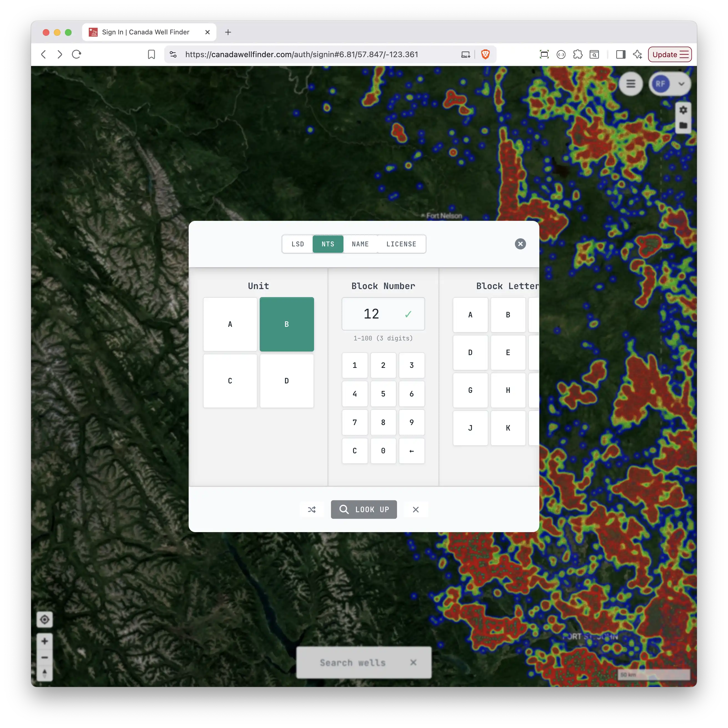
Task: Click the shuffle icon next to LOOK UP
Action: (312, 509)
